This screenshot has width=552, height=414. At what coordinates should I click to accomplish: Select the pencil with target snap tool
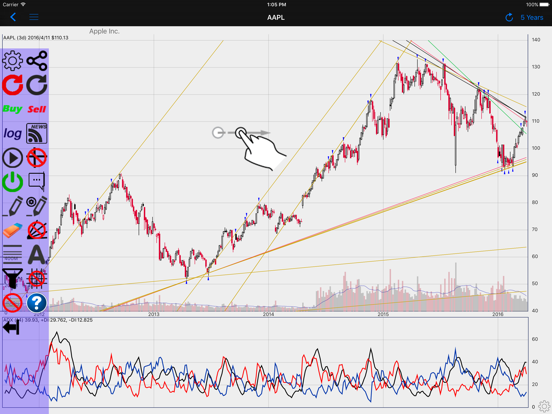tap(37, 206)
